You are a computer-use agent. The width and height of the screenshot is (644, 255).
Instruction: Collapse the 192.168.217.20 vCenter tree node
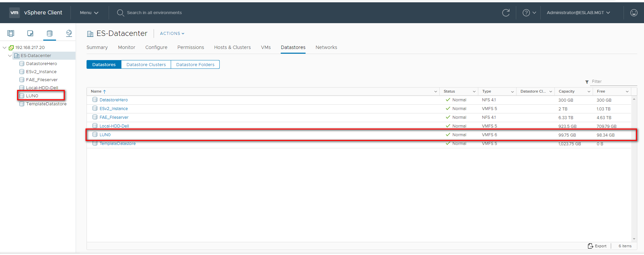coord(5,48)
